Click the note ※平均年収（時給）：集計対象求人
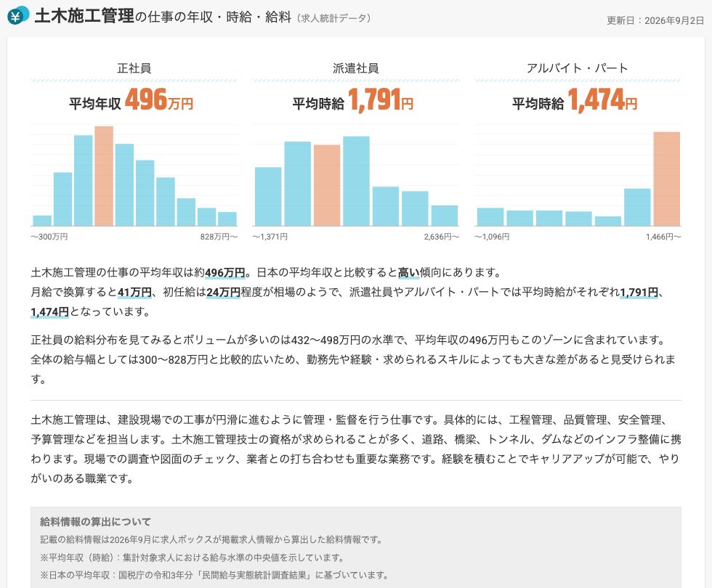Viewport: 712px width, 588px height. coord(192,558)
